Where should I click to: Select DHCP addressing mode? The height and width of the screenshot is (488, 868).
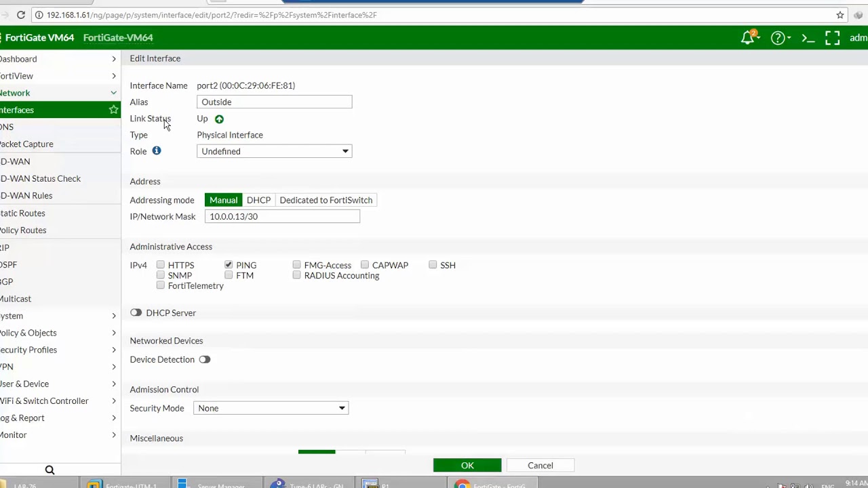tap(258, 200)
